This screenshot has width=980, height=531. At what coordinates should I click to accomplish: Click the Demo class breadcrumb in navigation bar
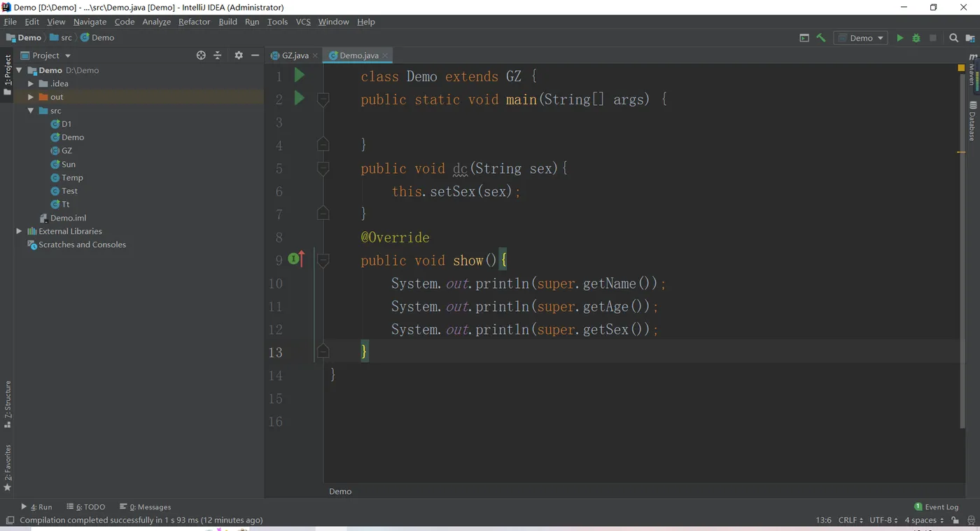97,38
